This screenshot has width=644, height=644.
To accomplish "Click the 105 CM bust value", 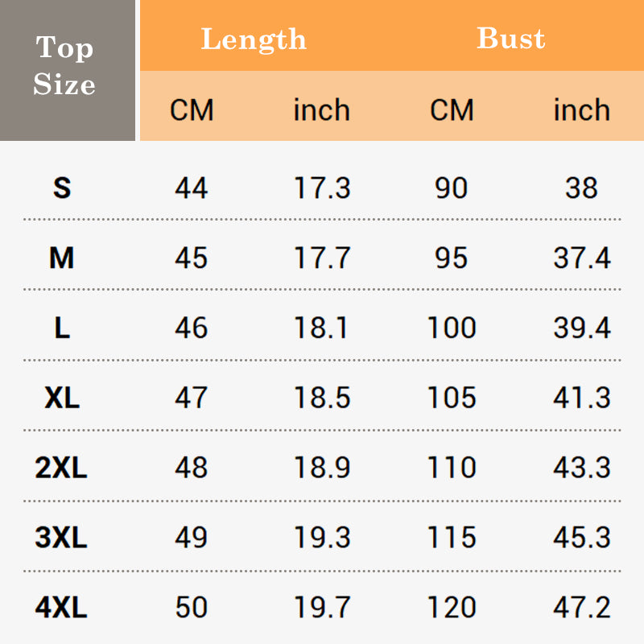I will [451, 398].
